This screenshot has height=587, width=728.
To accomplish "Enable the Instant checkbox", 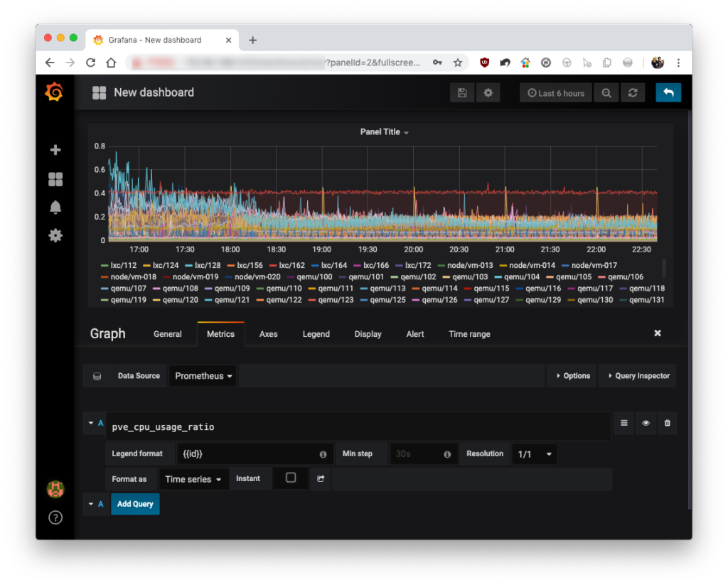I will (x=291, y=478).
